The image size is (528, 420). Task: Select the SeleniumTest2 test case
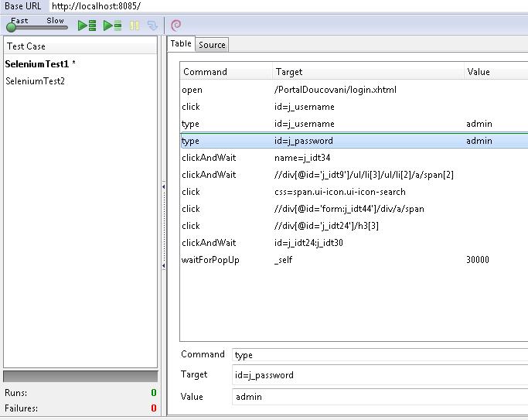(x=35, y=81)
